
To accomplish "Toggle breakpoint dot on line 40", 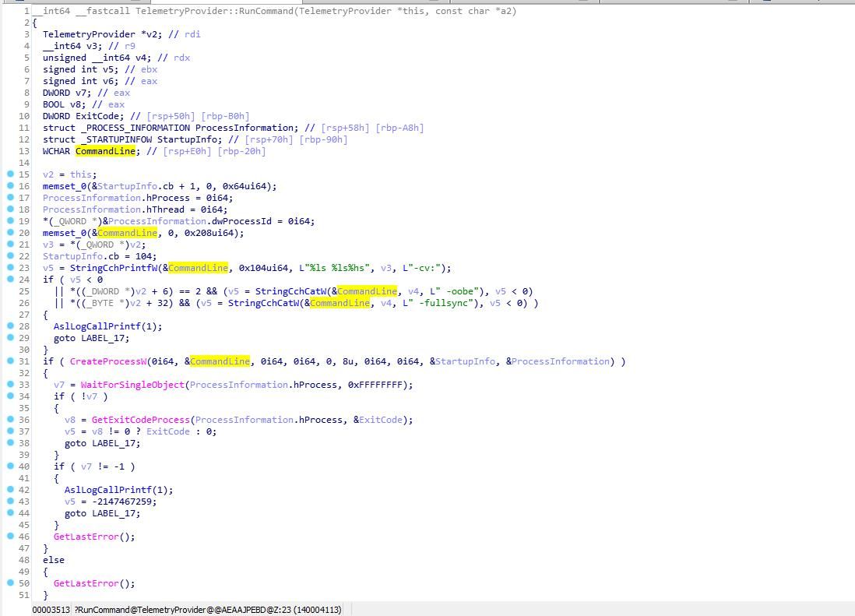I will [10, 466].
